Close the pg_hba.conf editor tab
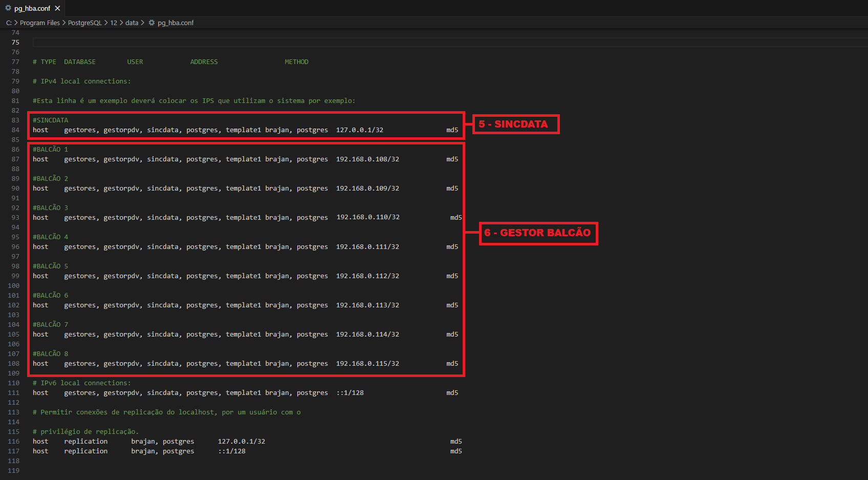 coord(57,8)
